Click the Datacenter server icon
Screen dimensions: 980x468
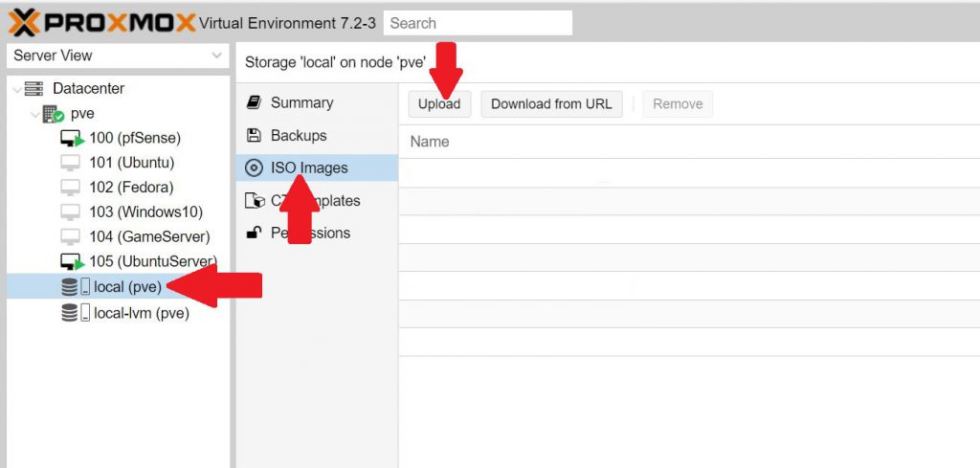point(33,89)
